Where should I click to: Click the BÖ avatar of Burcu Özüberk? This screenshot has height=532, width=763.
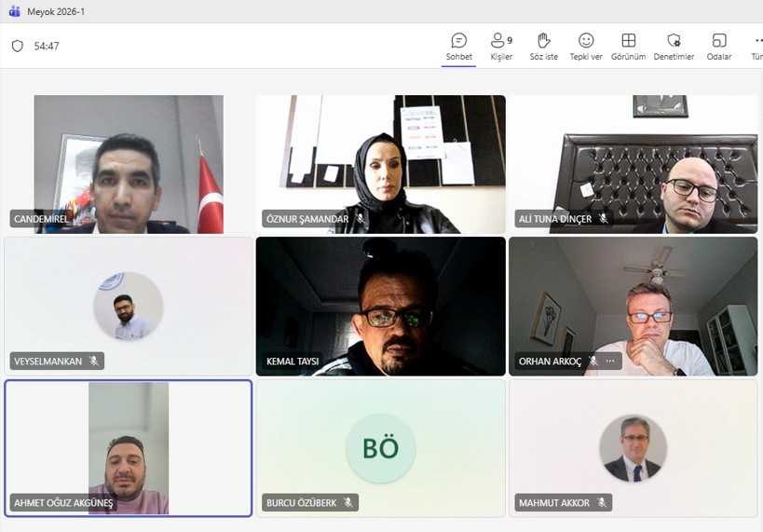(380, 448)
